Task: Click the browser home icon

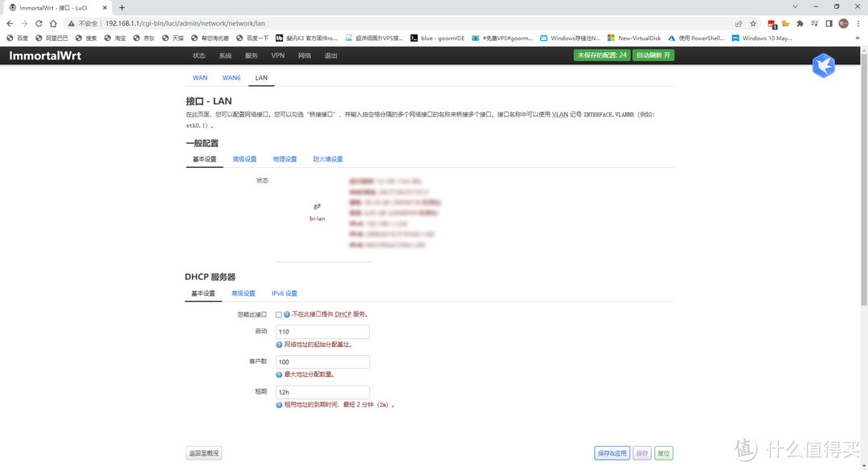Action: click(54, 23)
